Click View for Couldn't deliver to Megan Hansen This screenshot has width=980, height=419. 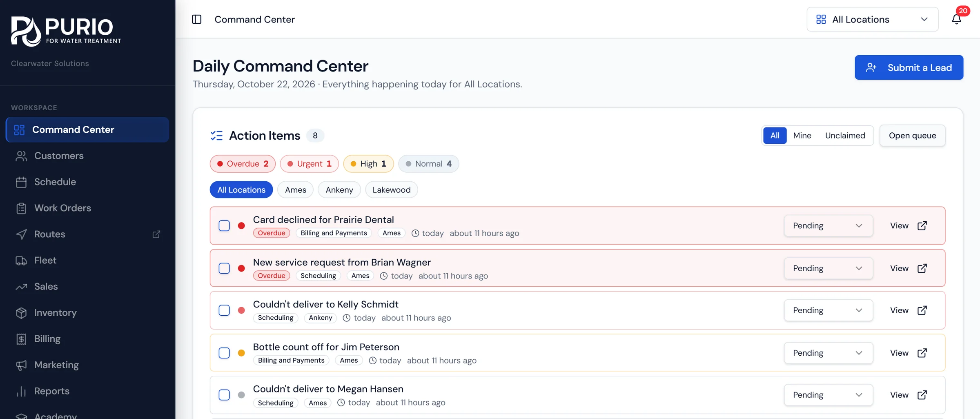pyautogui.click(x=909, y=395)
